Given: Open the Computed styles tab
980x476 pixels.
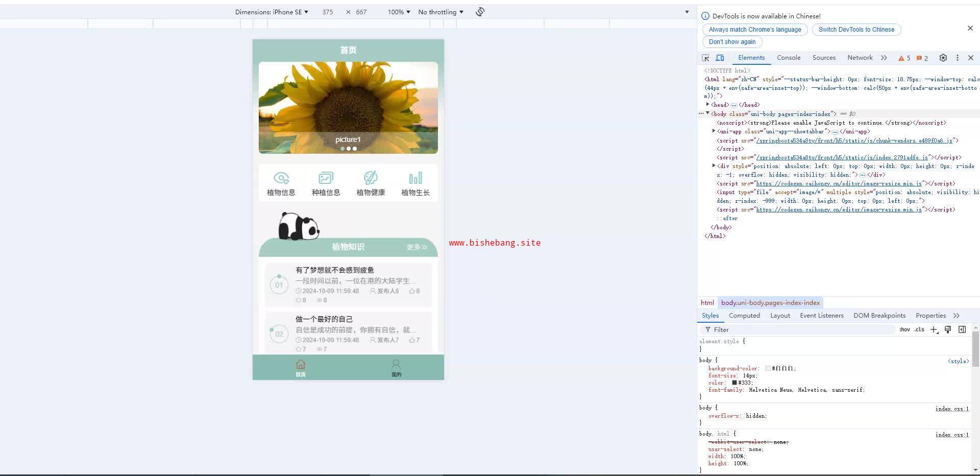Looking at the screenshot, I should [744, 316].
